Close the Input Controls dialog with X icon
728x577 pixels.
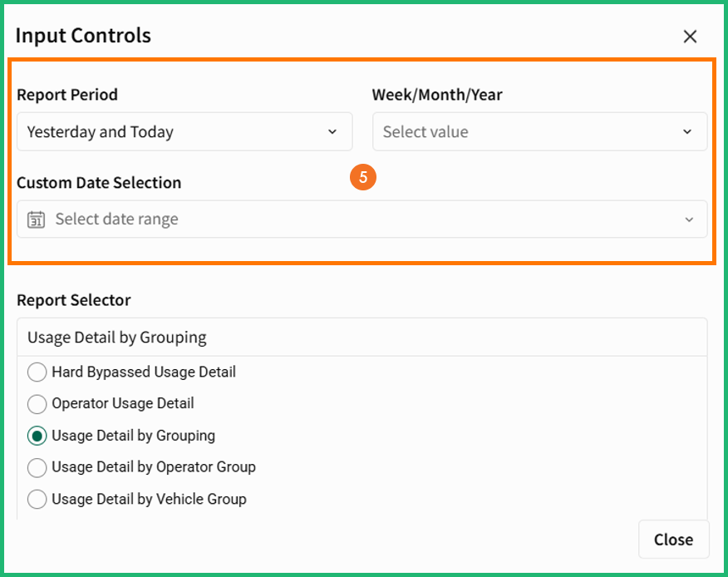click(690, 37)
